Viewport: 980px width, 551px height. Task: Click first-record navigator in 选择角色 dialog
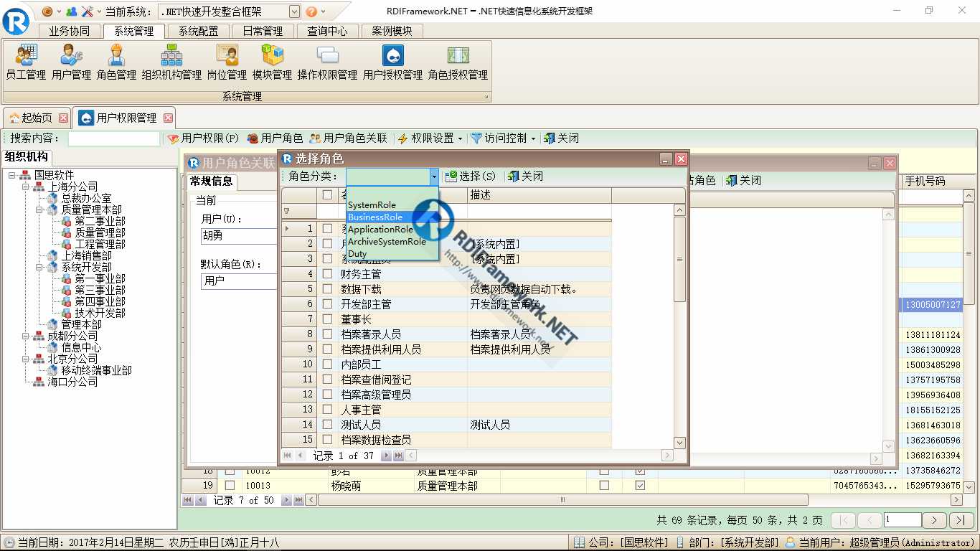[288, 456]
